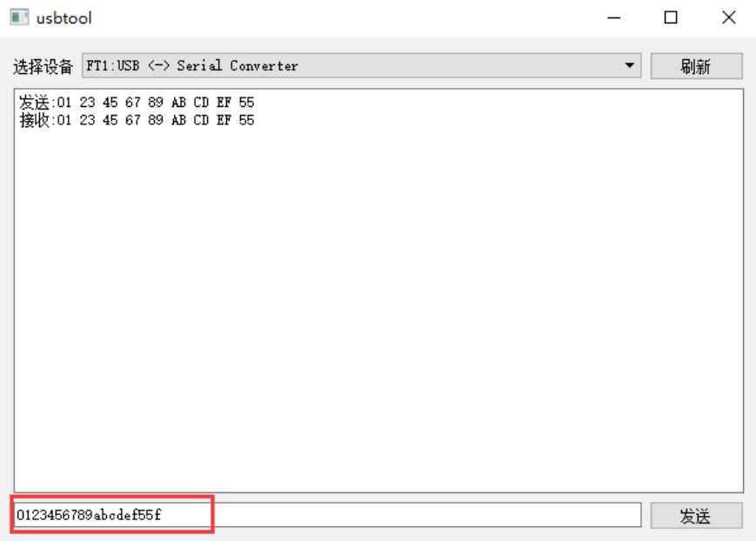Maximize the usbtool window
Screen dimensions: 756x541
pos(671,18)
